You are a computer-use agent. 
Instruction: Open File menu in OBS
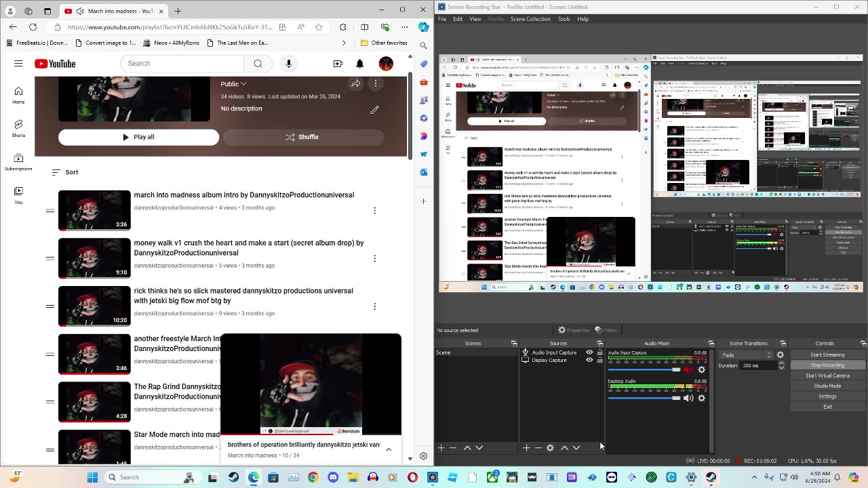pos(442,19)
